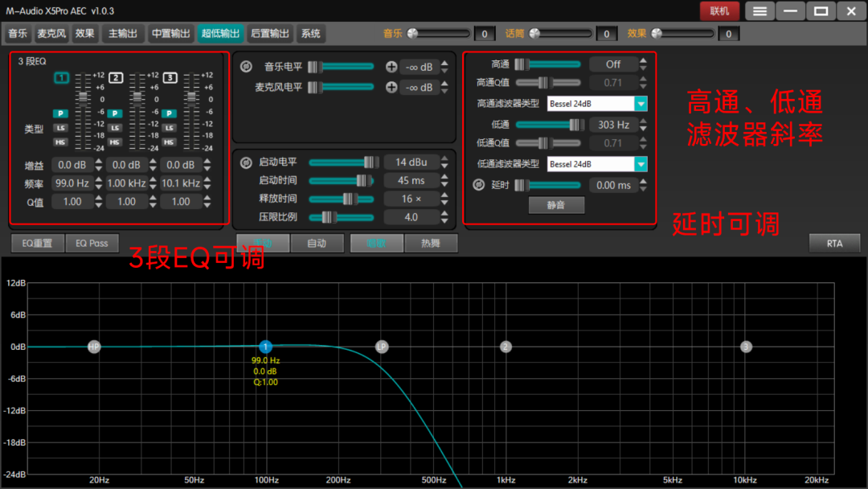
Task: Switch to the 效果 tab
Action: click(84, 34)
